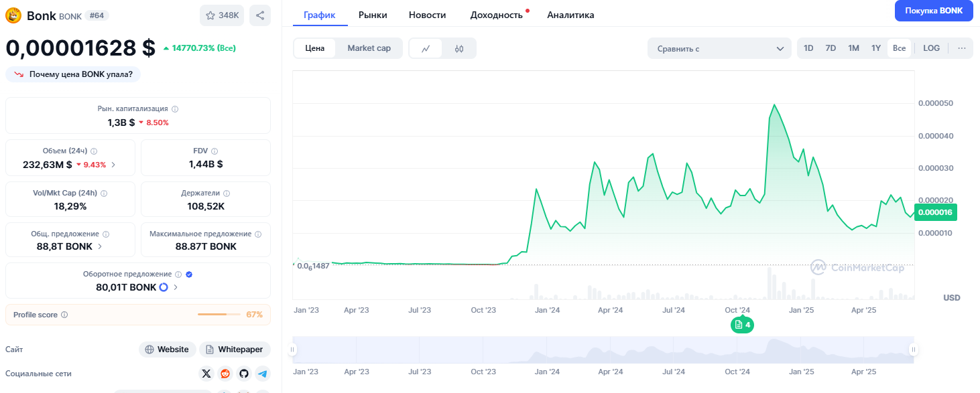Click the share icon next to watchlist
980x393 pixels.
point(260,15)
